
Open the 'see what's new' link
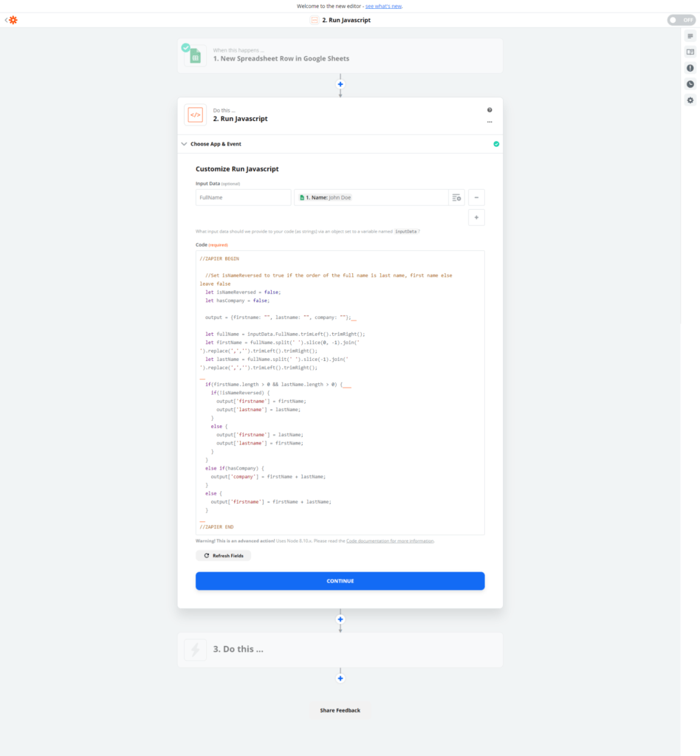(x=383, y=6)
